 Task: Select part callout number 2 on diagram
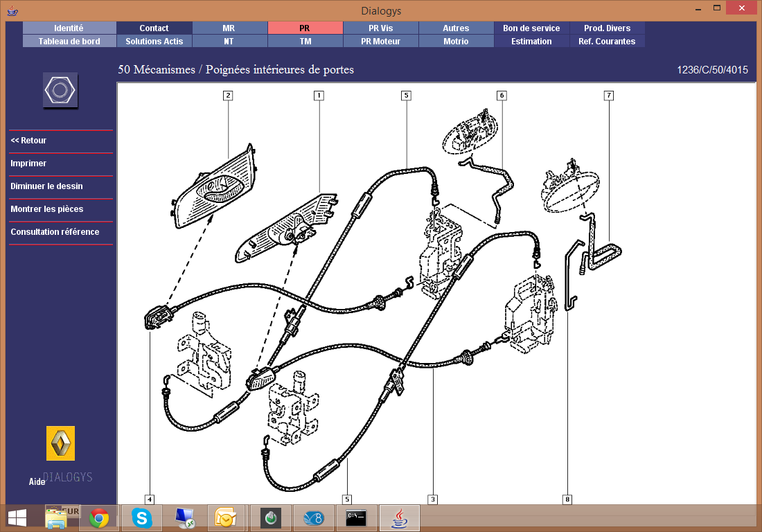[227, 96]
